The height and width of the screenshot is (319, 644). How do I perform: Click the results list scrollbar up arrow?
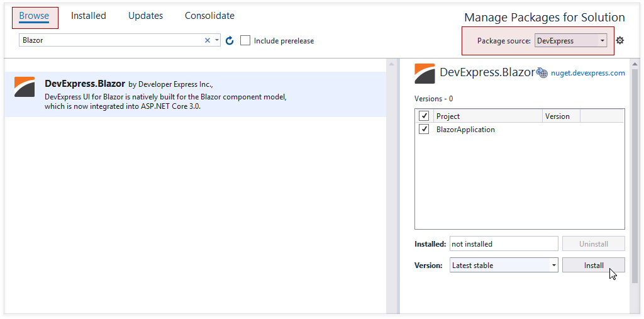(391, 64)
